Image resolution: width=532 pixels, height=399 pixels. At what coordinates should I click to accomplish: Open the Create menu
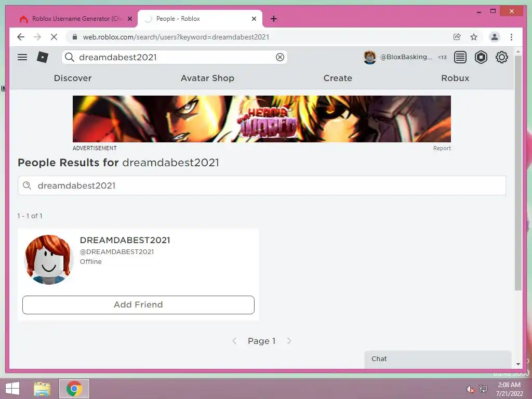pos(338,78)
